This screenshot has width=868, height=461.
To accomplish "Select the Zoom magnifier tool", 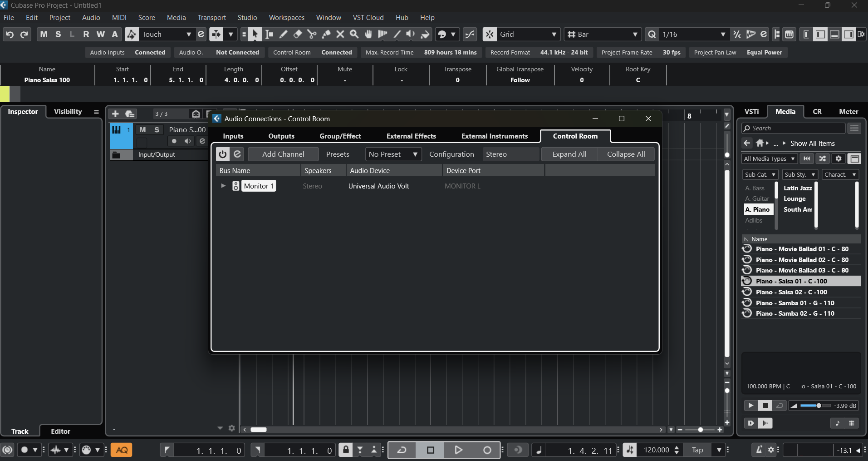I will point(354,35).
